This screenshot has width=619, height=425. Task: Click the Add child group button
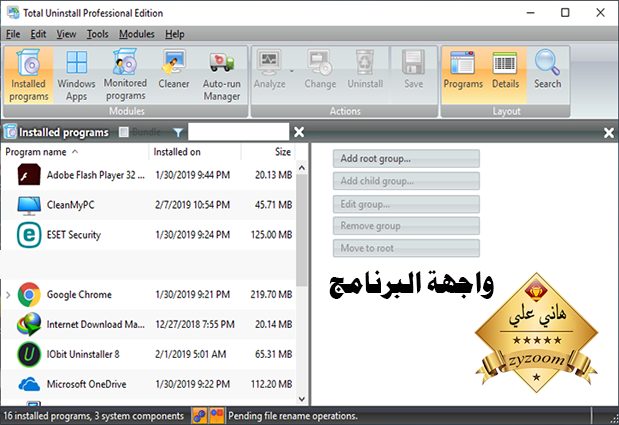coord(406,181)
